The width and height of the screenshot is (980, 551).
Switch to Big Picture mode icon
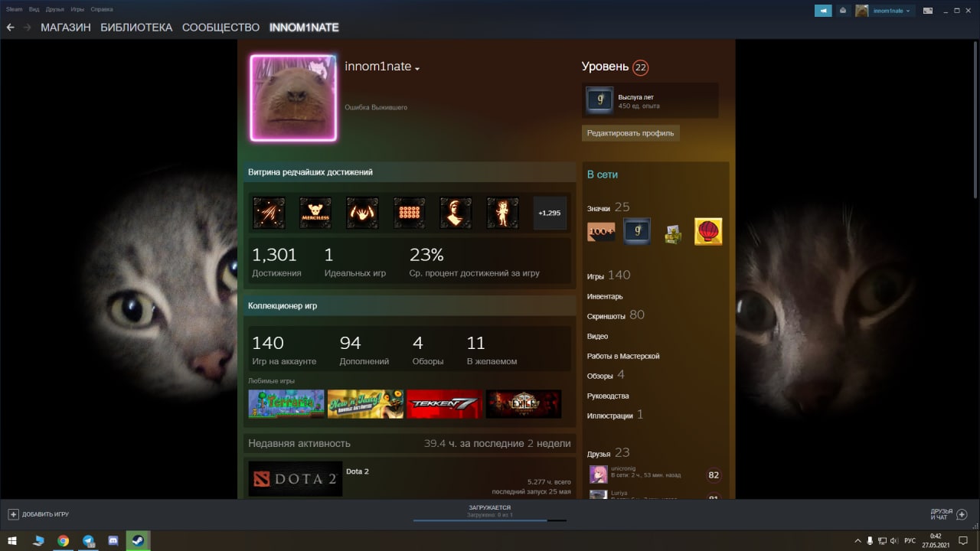[928, 11]
